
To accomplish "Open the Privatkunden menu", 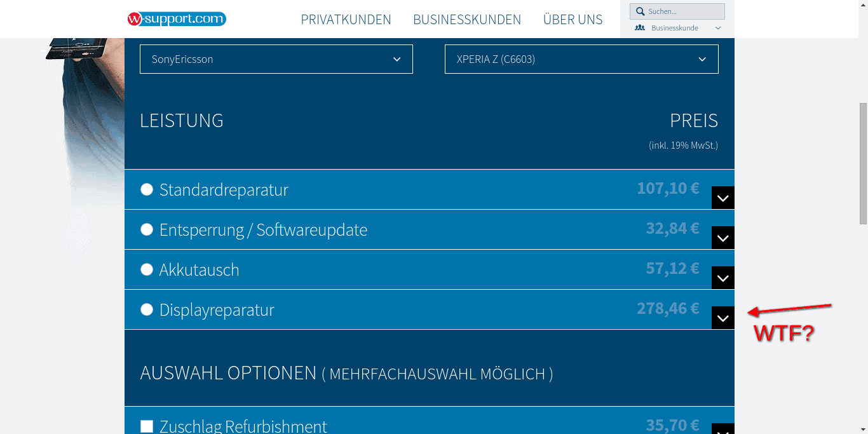I will tap(346, 20).
